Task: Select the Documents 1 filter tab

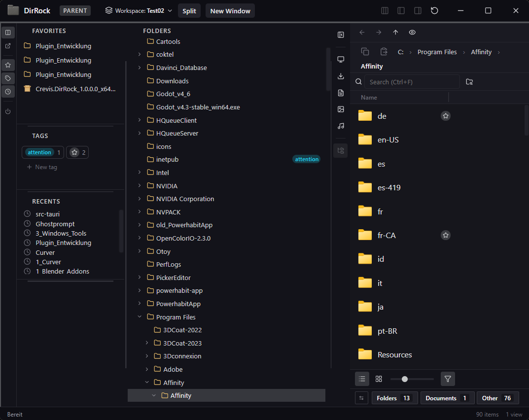Action: coord(447,398)
